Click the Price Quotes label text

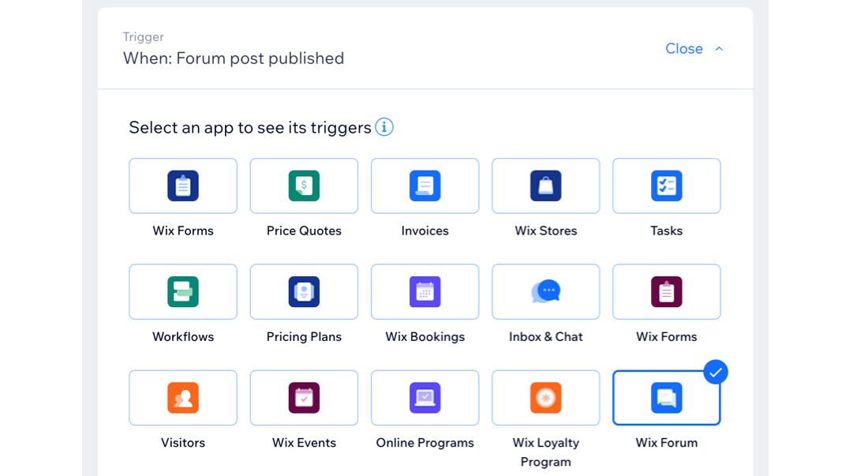coord(304,231)
